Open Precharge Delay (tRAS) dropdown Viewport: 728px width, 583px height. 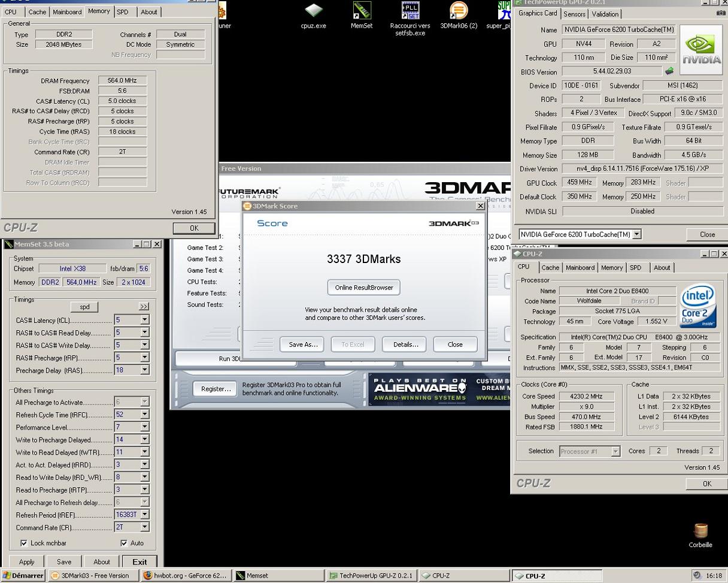(144, 370)
